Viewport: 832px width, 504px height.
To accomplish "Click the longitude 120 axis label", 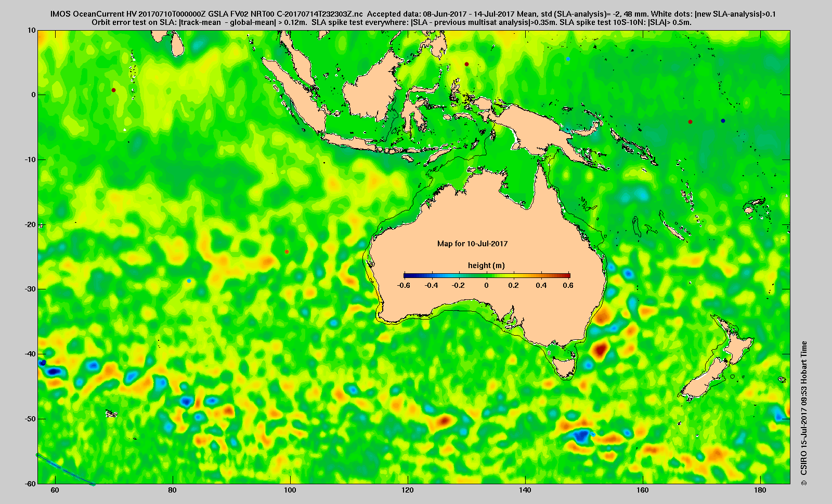I will [x=408, y=490].
